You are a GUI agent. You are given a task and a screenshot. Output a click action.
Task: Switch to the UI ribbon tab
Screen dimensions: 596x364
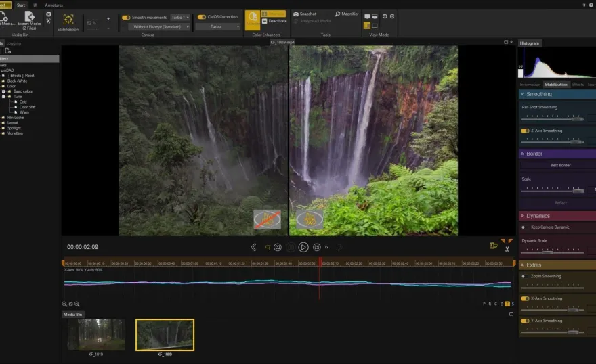tap(35, 5)
